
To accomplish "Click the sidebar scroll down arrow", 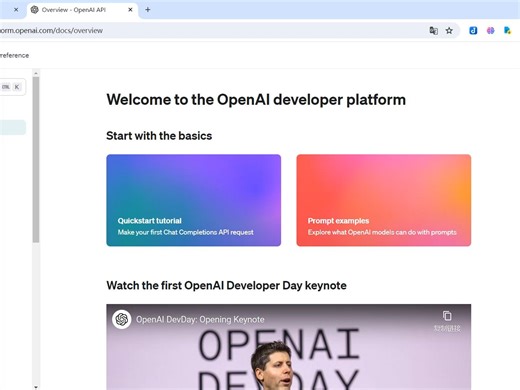I will click(x=36, y=387).
